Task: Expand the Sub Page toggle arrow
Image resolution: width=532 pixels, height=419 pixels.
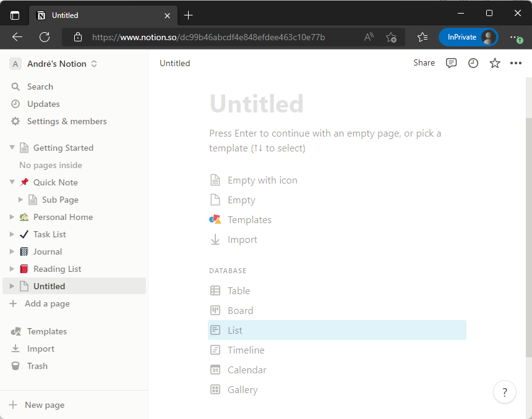Action: pyautogui.click(x=20, y=200)
